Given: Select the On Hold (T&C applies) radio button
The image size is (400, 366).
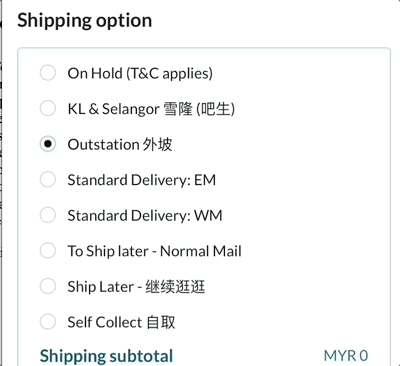Looking at the screenshot, I should click(x=48, y=73).
